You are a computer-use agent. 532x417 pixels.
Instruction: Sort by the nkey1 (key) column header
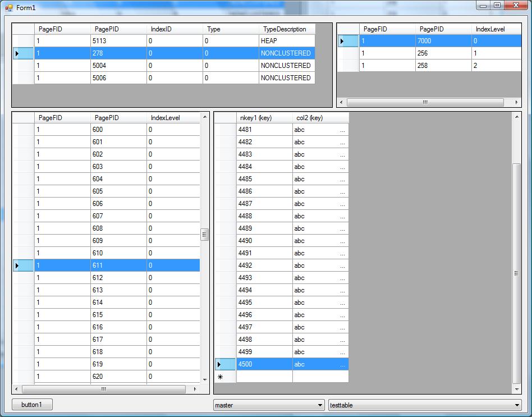(264, 118)
